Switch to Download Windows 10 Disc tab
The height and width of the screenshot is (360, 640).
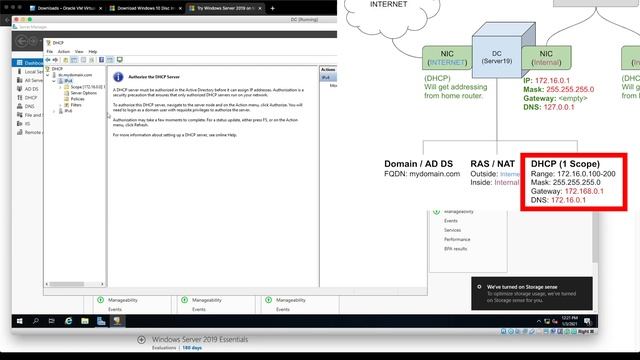[x=145, y=8]
